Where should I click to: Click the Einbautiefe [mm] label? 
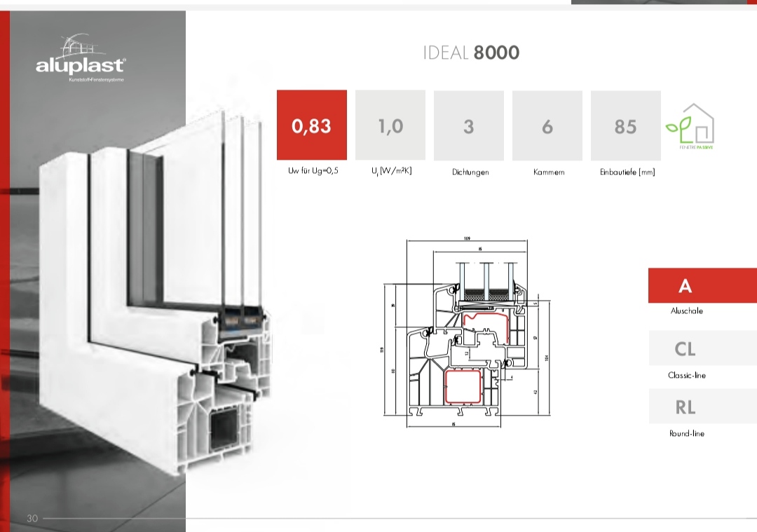click(x=627, y=172)
